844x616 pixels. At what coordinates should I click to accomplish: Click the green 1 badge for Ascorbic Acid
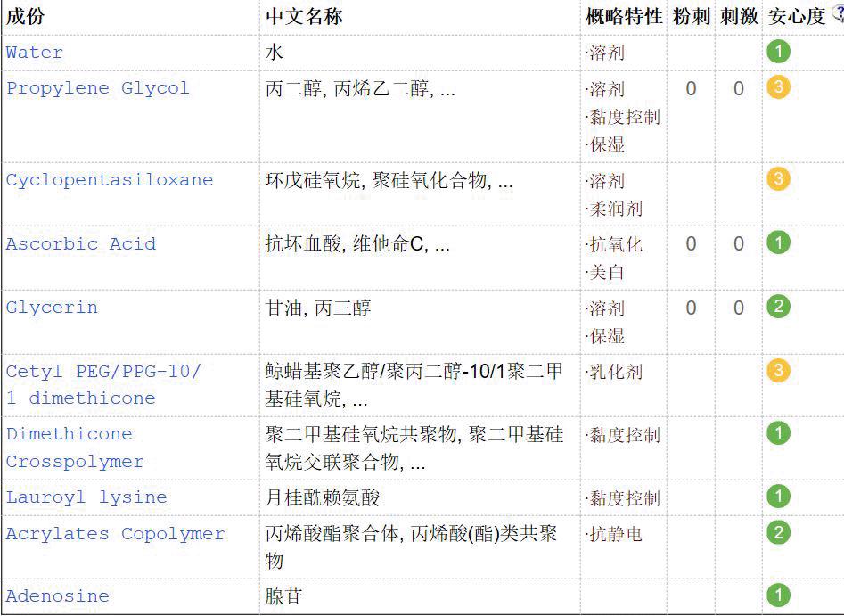point(777,243)
